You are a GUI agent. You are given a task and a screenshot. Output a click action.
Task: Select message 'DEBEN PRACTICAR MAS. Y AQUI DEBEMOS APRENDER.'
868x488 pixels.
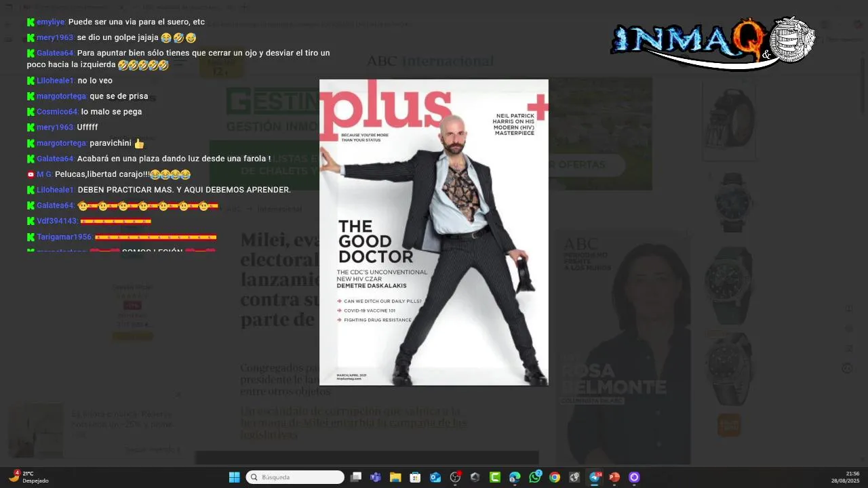pos(184,190)
